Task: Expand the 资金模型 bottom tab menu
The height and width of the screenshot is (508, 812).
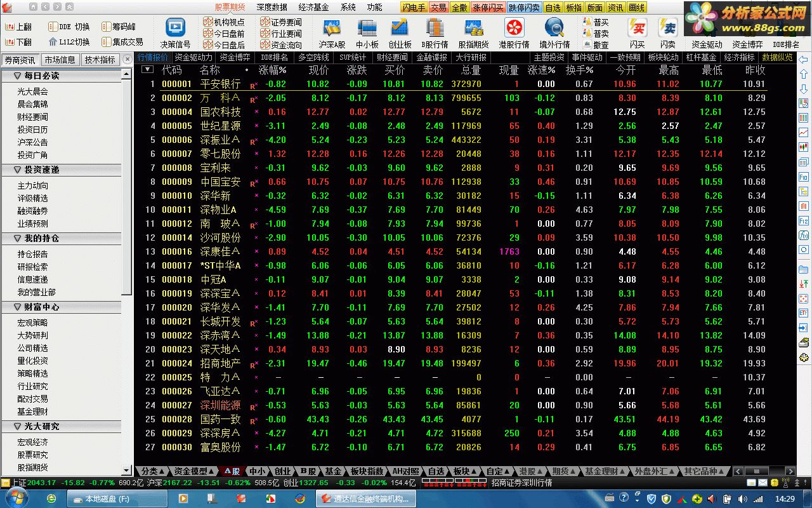Action: tap(194, 471)
